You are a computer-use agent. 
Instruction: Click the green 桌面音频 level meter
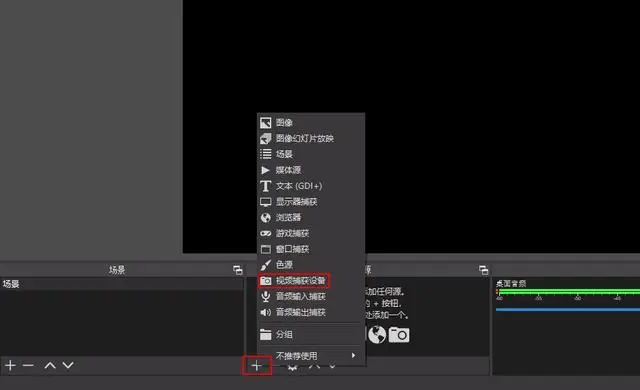pos(568,292)
